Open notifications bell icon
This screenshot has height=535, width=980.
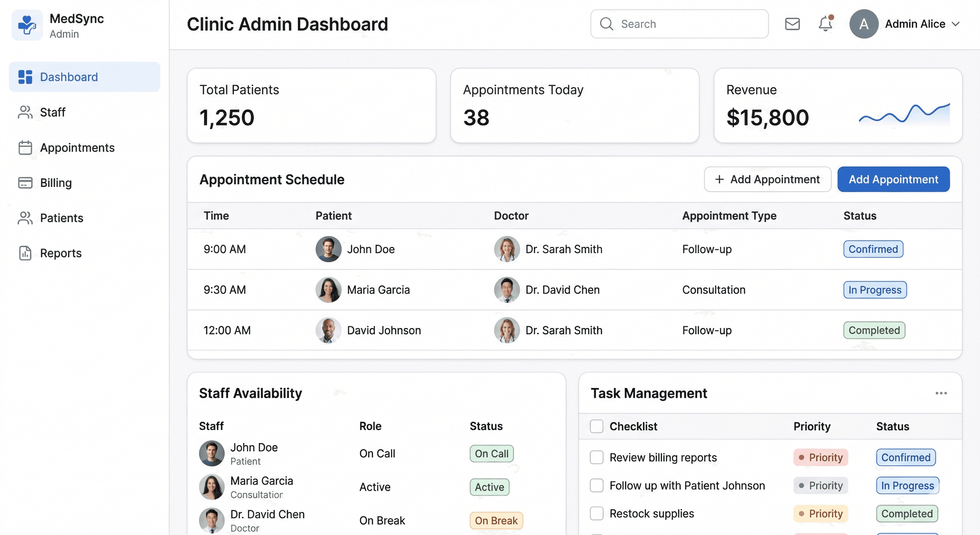coord(825,24)
